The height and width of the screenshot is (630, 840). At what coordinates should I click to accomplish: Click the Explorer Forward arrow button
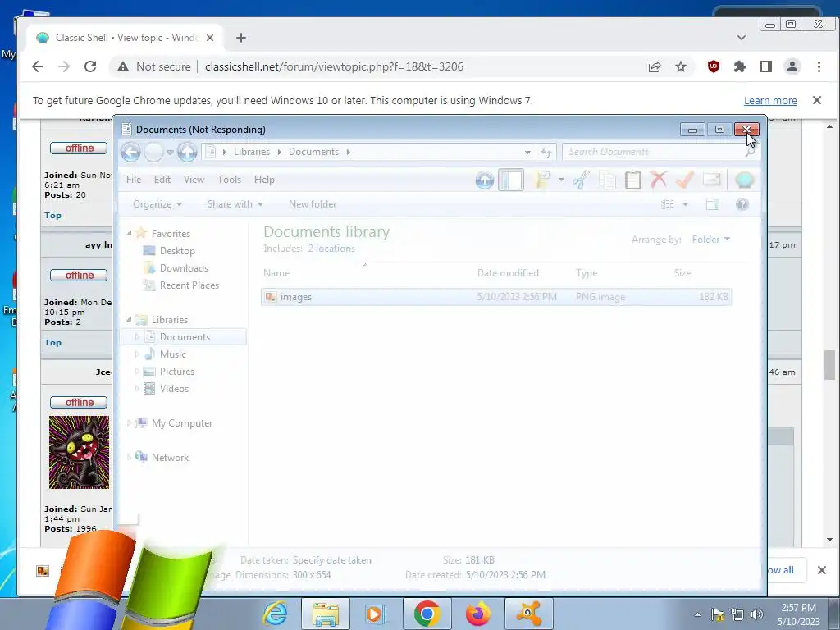pos(153,152)
